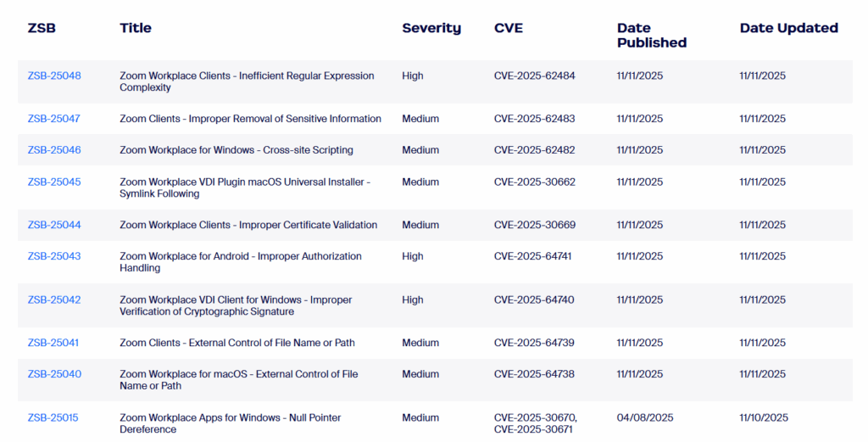Click the ZSB-25042 link

pyautogui.click(x=54, y=299)
